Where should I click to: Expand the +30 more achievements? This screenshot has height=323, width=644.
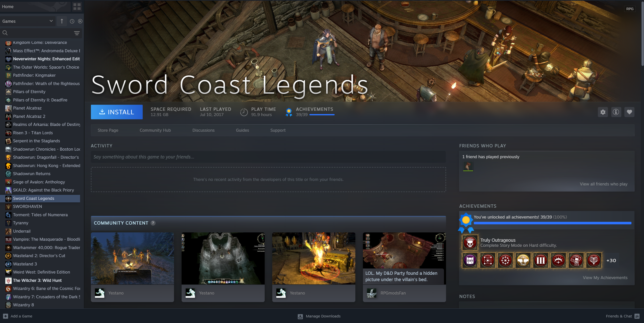[x=611, y=260]
